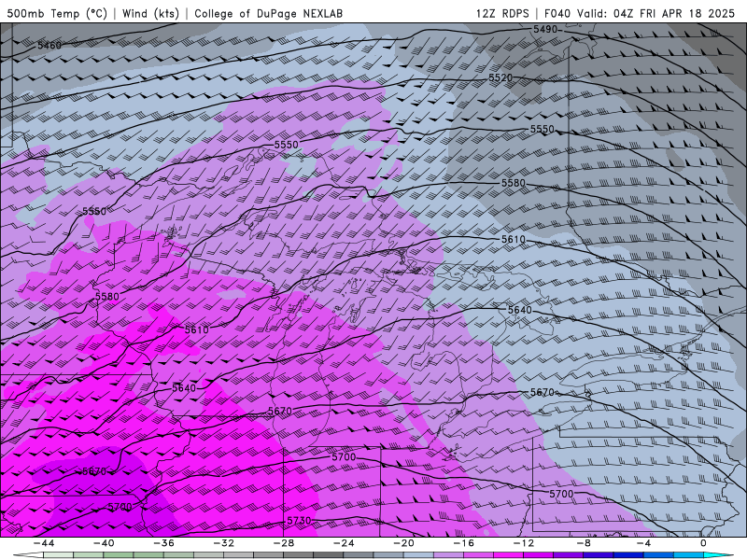Click the 5640 label inside the light-blue area
The width and height of the screenshot is (747, 560).
519,310
